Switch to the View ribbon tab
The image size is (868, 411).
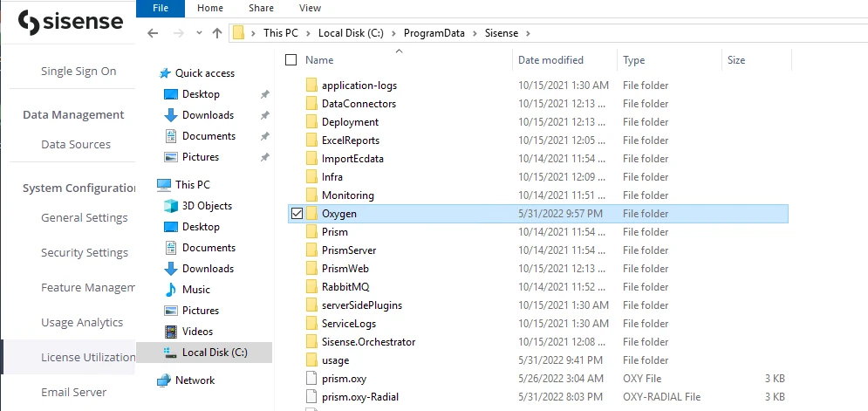pos(310,8)
